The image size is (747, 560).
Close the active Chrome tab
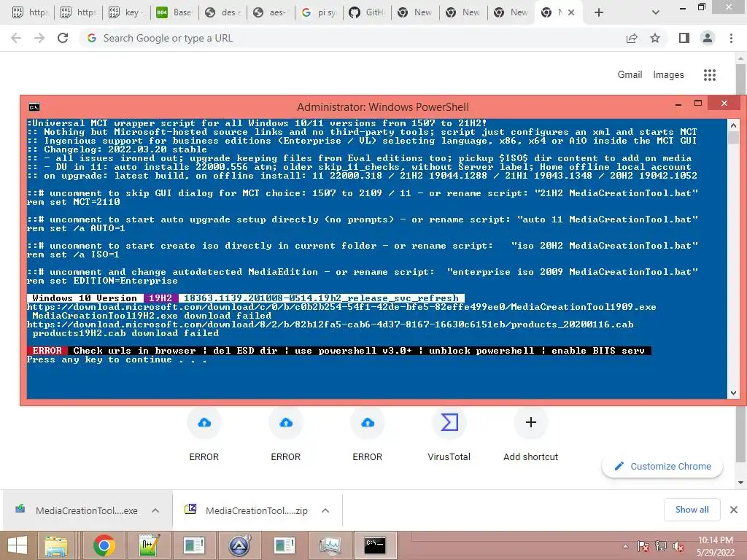pos(571,12)
